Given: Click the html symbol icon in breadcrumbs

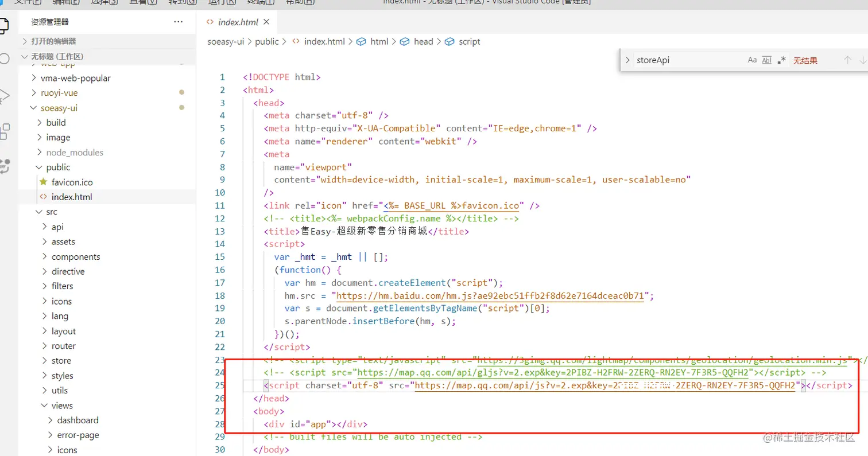Looking at the screenshot, I should click(x=362, y=42).
